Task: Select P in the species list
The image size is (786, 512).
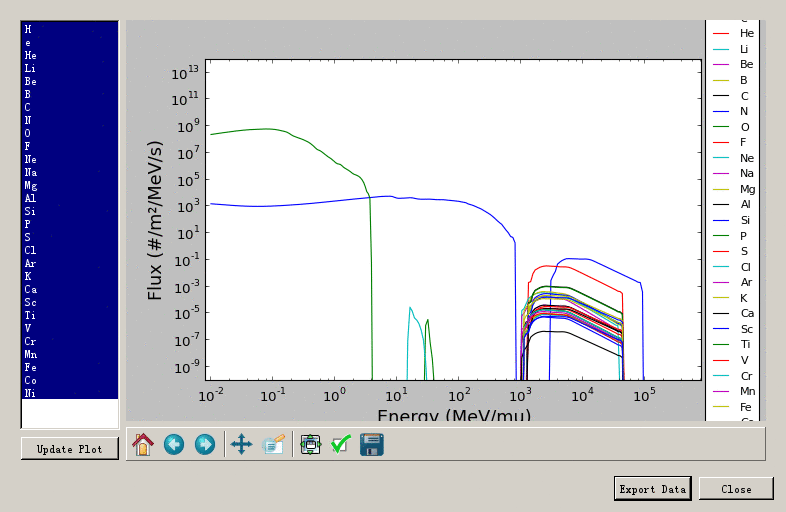Action: coord(70,224)
